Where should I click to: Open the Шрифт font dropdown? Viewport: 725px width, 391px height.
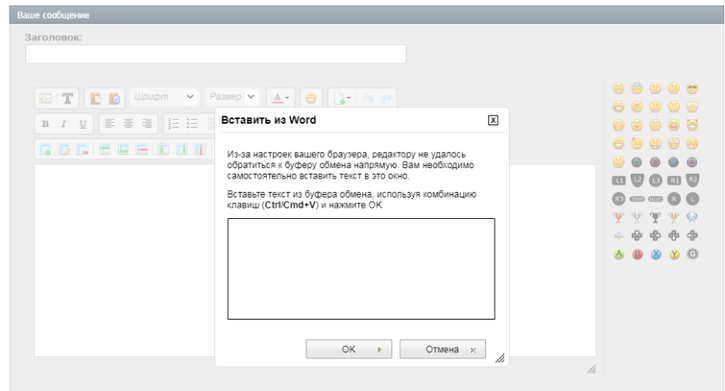point(164,97)
